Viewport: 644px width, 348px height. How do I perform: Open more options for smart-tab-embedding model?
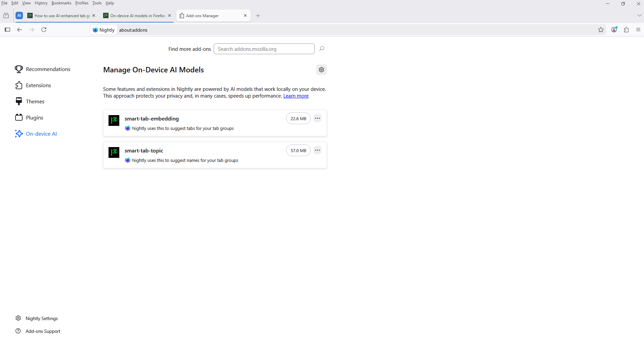[x=317, y=118]
